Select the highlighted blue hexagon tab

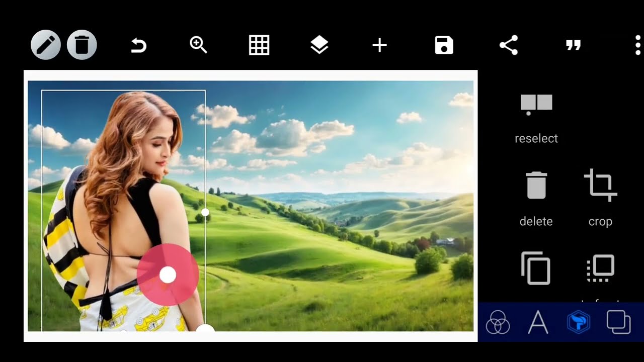[x=579, y=322]
